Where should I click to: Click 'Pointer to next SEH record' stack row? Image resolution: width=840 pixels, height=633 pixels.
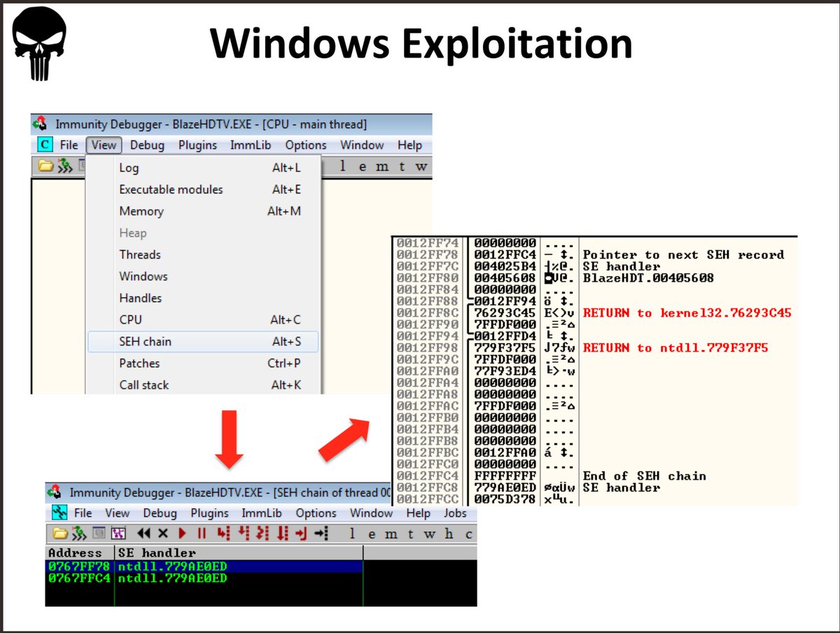click(x=595, y=255)
